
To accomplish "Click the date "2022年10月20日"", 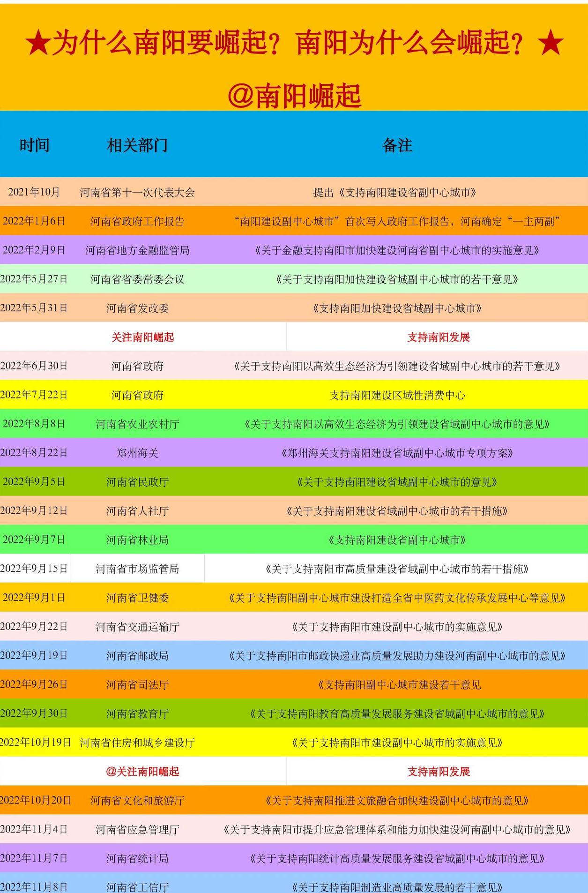I will point(36,801).
